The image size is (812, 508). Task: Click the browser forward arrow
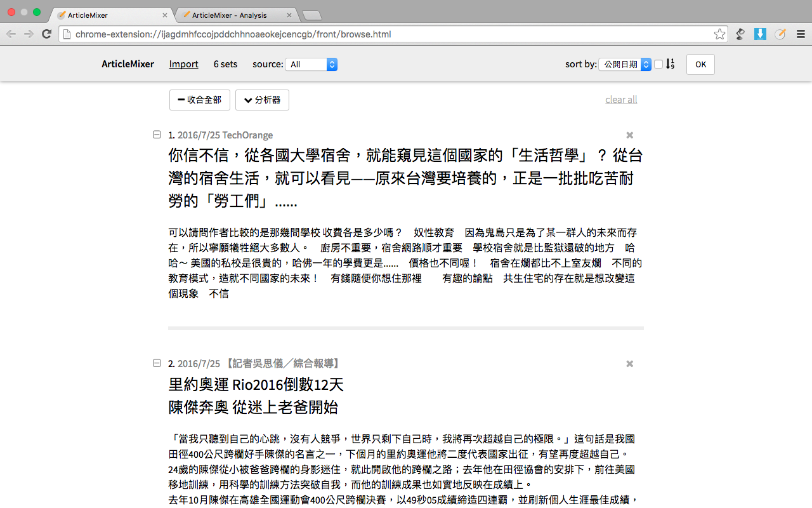coord(29,34)
